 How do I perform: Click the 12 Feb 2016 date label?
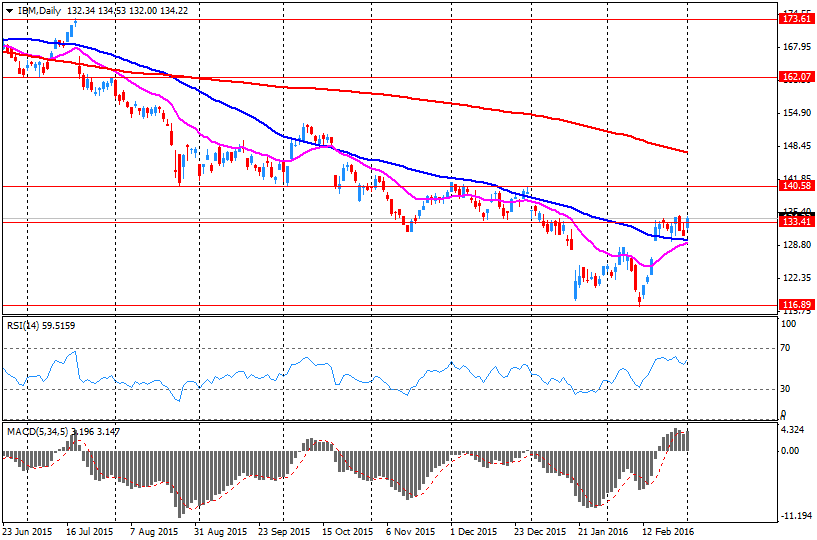coord(669,532)
